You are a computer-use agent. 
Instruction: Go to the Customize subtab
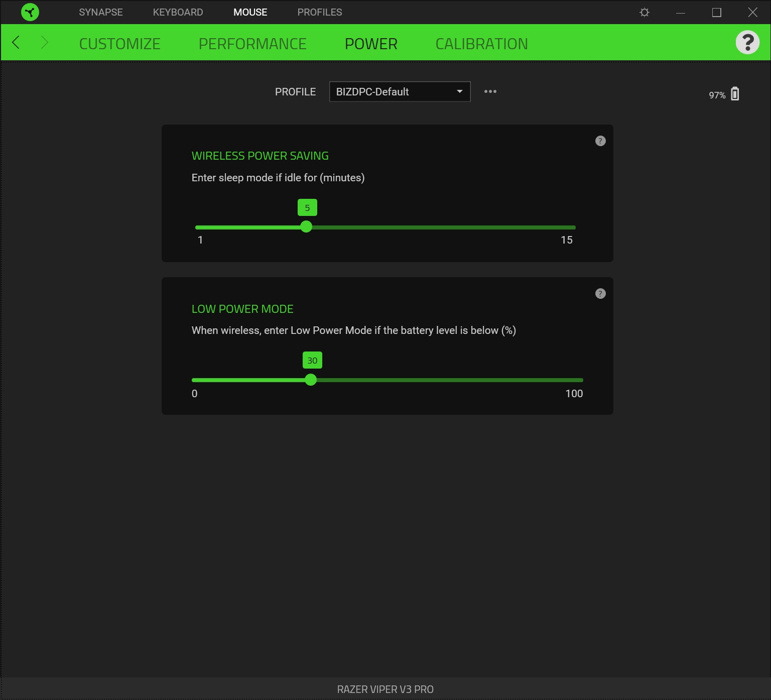coord(119,44)
